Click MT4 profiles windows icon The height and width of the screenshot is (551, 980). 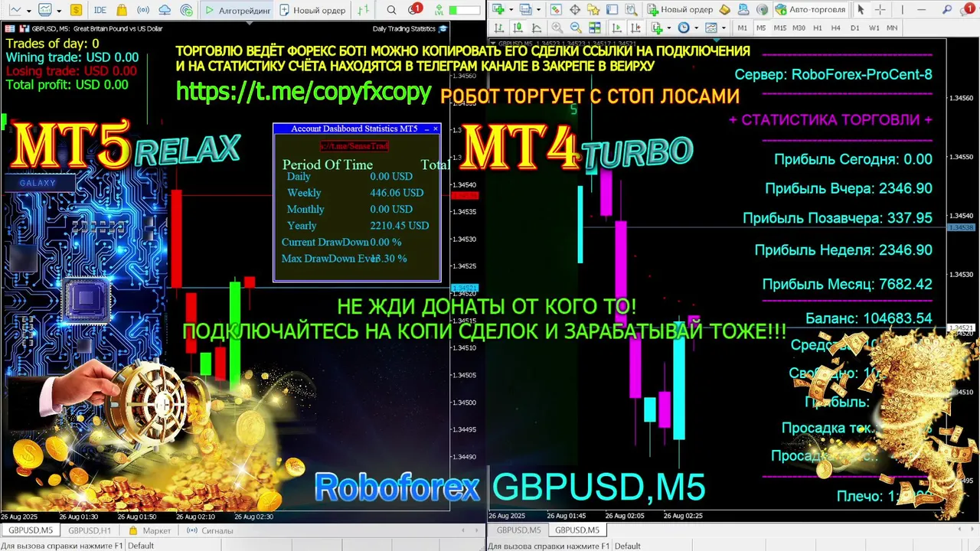coord(525,9)
